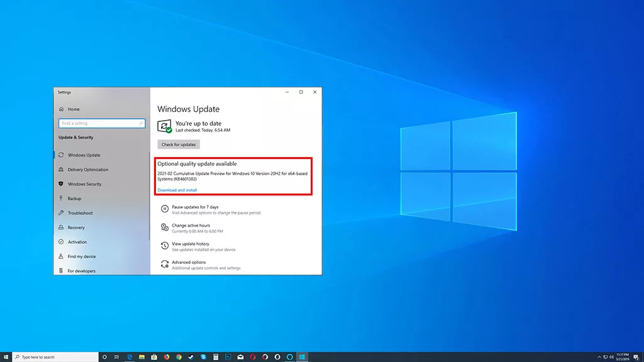The width and height of the screenshot is (644, 362).
Task: Open Microsoft Store from the taskbar
Action: (x=154, y=357)
